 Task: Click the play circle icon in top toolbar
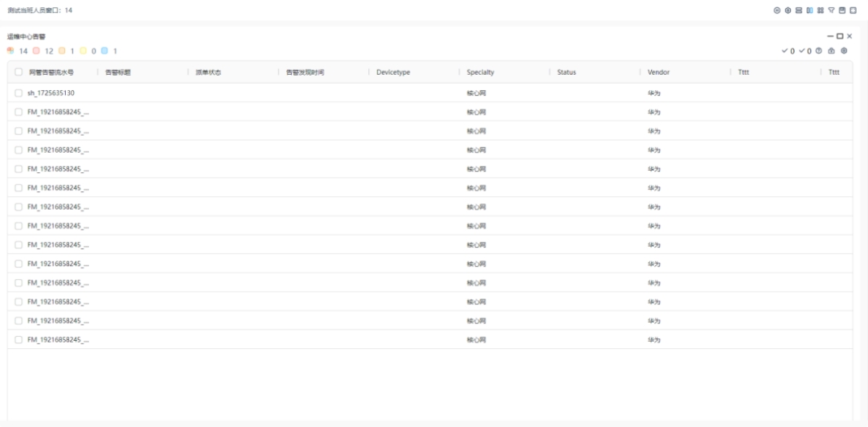[x=777, y=10]
